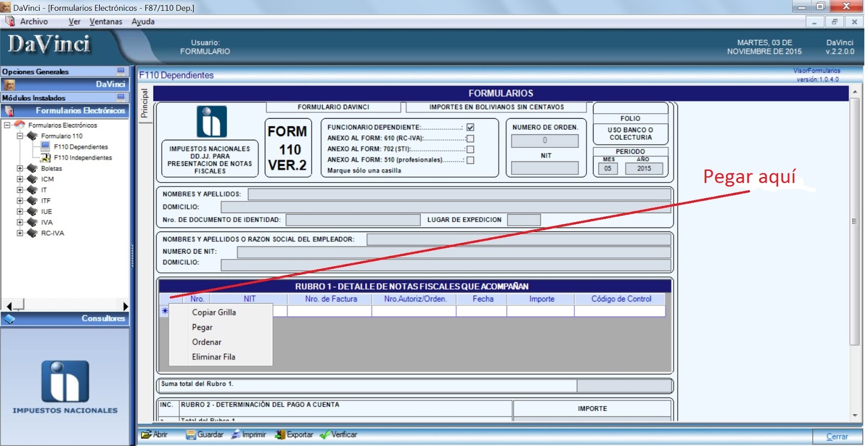Click the Abrir folder icon in bottom toolbar

[146, 435]
